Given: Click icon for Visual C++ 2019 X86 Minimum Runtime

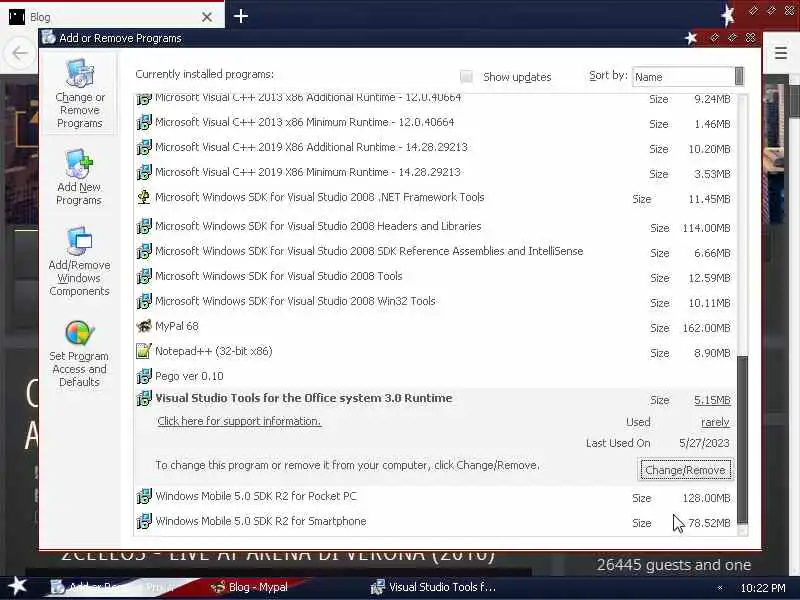Looking at the screenshot, I should [144, 172].
